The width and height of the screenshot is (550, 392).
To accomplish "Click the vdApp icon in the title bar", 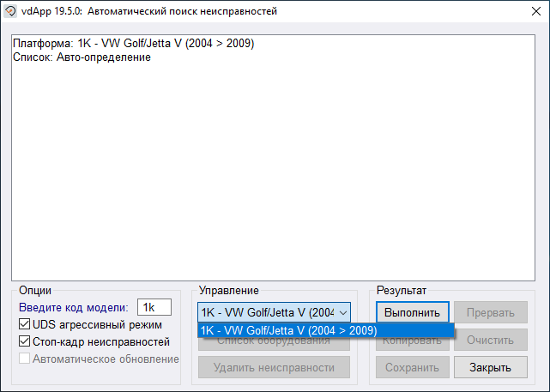I will point(11,12).
